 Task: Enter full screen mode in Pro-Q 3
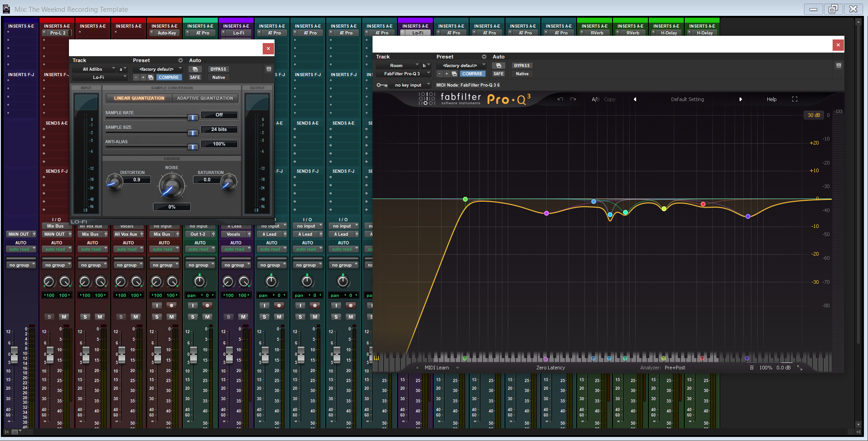794,99
